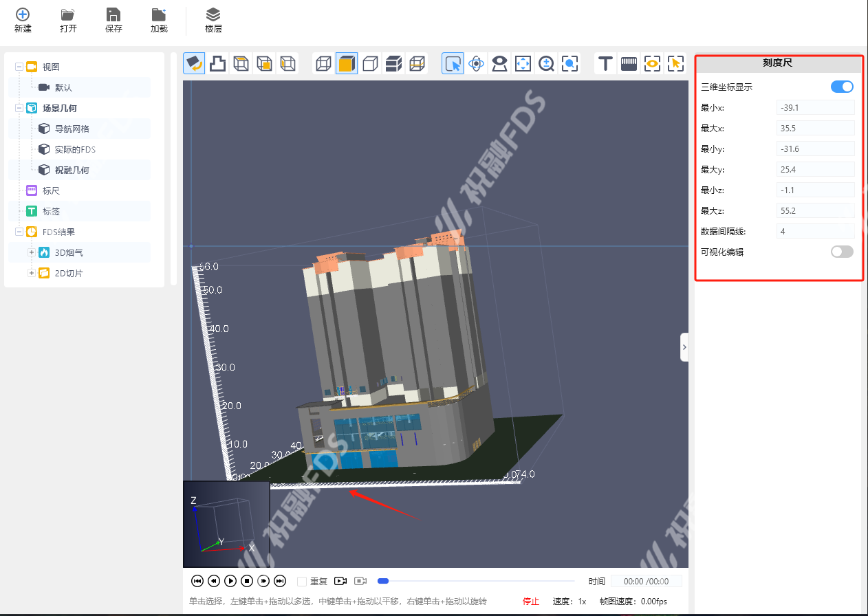The image size is (868, 616).
Task: Click the XYZ axis orientation thumbnail
Action: pos(226,525)
